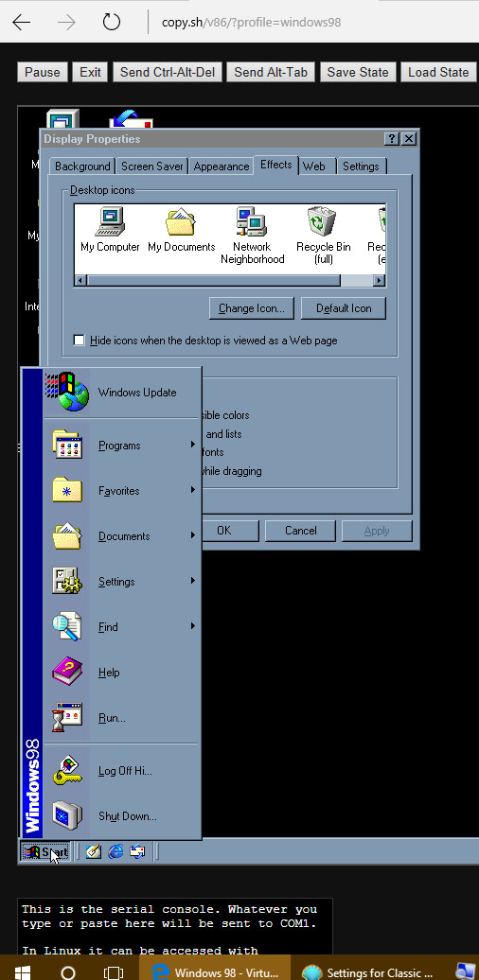Expand the Documents submenu

(x=122, y=536)
